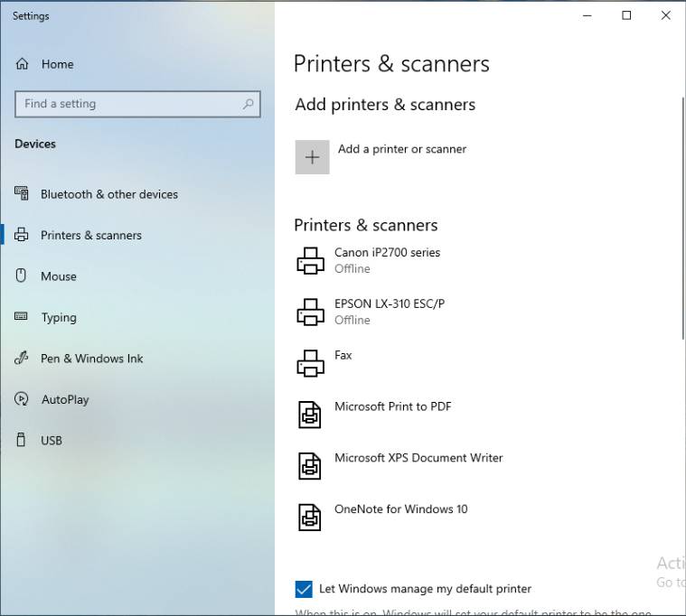Select the Fax device name
The image size is (686, 616).
coord(343,355)
